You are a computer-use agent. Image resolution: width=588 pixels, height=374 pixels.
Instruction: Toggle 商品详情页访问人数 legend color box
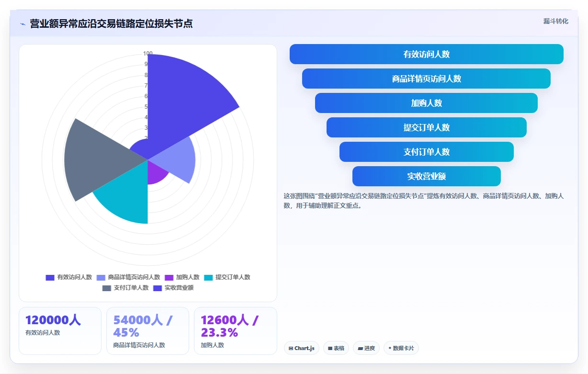point(101,277)
